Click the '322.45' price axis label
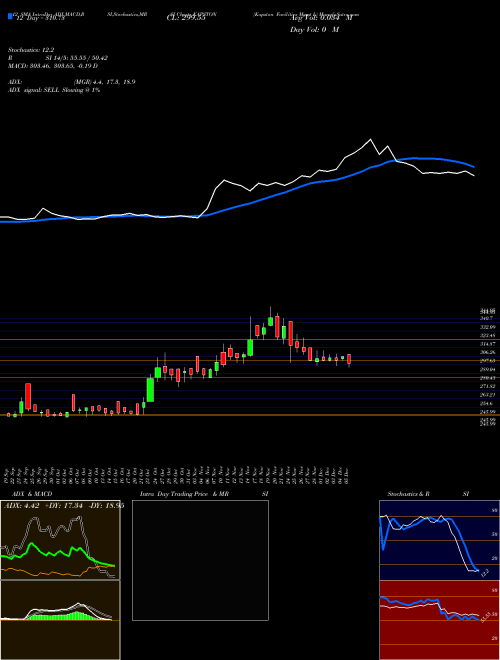 (487, 335)
